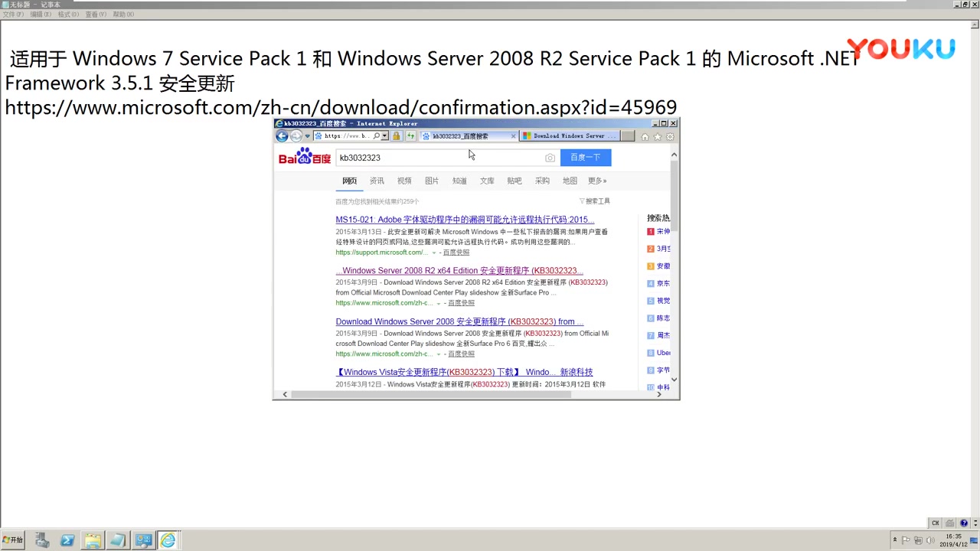Image resolution: width=980 pixels, height=551 pixels.
Task: Click the taskbar clock showing 16:35
Action: [954, 540]
